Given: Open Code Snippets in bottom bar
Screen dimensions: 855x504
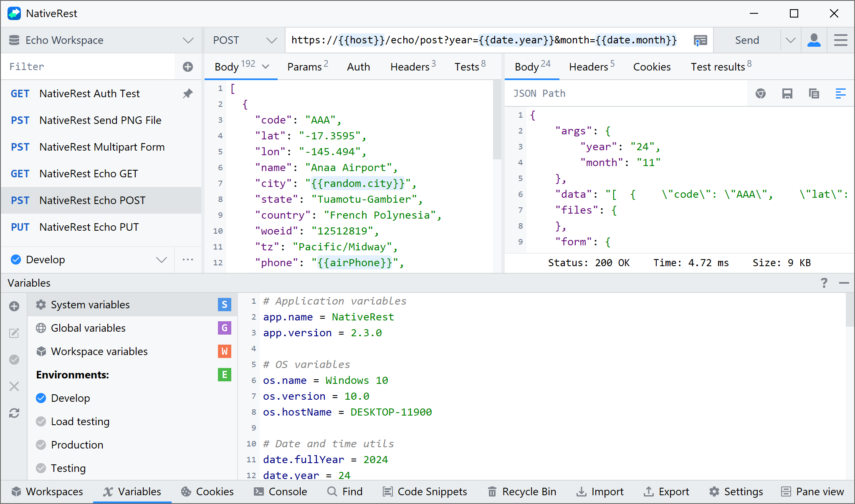Looking at the screenshot, I should pyautogui.click(x=425, y=491).
